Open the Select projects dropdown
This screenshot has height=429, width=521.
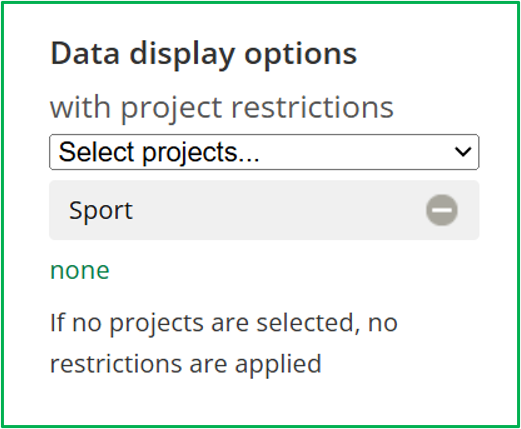click(x=264, y=152)
